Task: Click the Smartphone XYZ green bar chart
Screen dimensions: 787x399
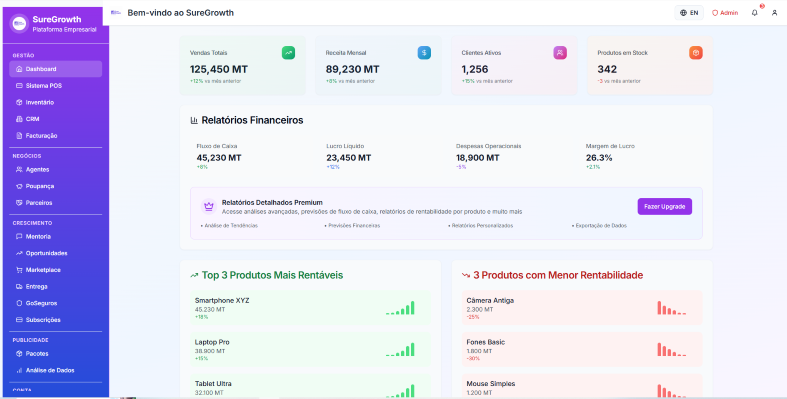Action: click(x=400, y=308)
